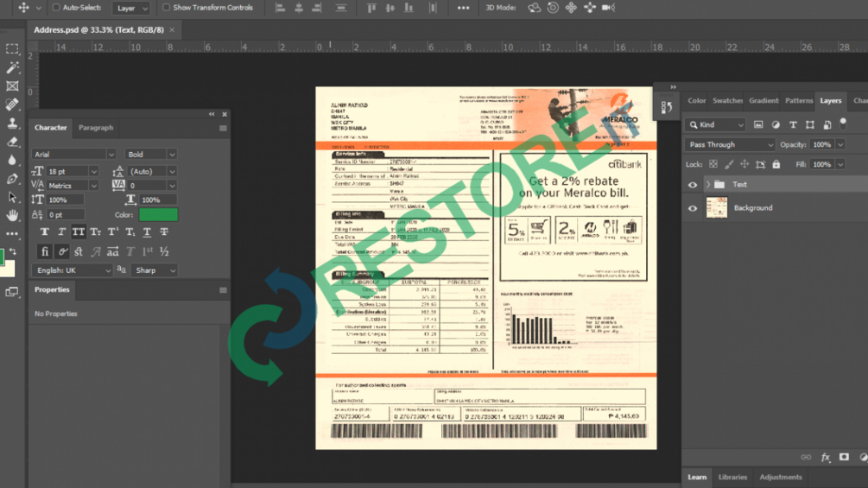Filter layers by type (T) icon
This screenshot has height=488, width=868.
pyautogui.click(x=793, y=125)
